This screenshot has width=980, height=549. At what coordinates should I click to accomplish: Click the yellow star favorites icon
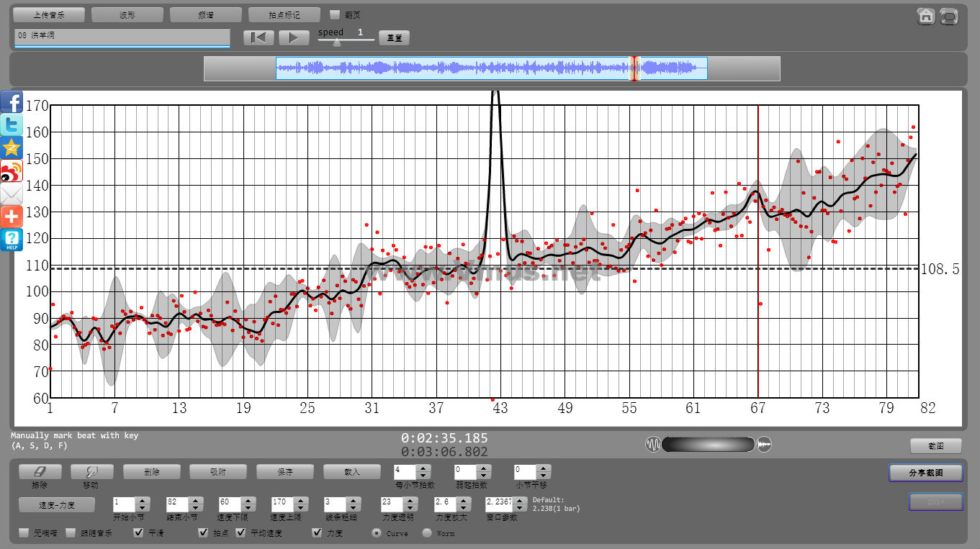point(12,147)
